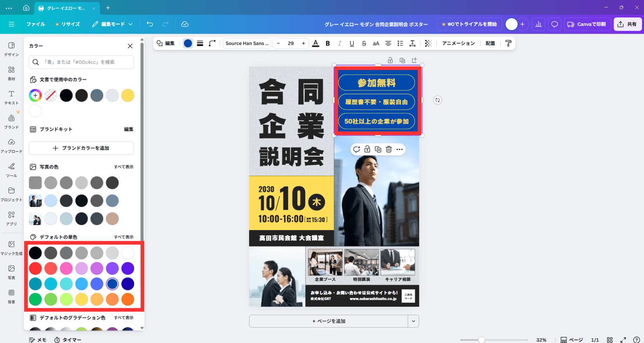Click the 共有 share button
Viewport: 644px width, 343px height.
[627, 24]
